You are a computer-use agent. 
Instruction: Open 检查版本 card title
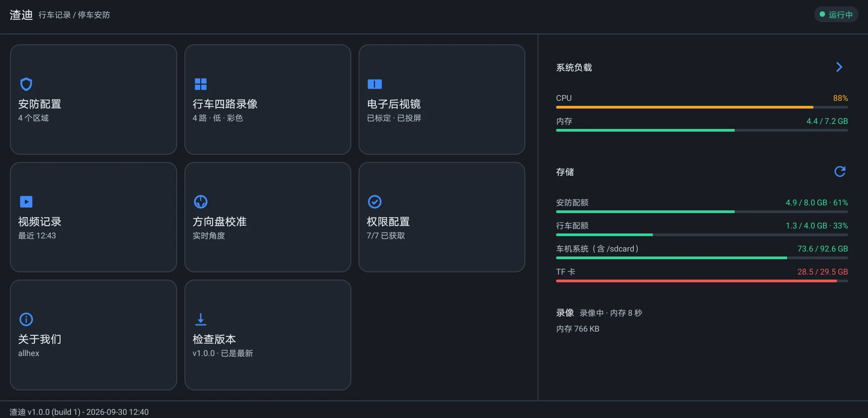214,339
